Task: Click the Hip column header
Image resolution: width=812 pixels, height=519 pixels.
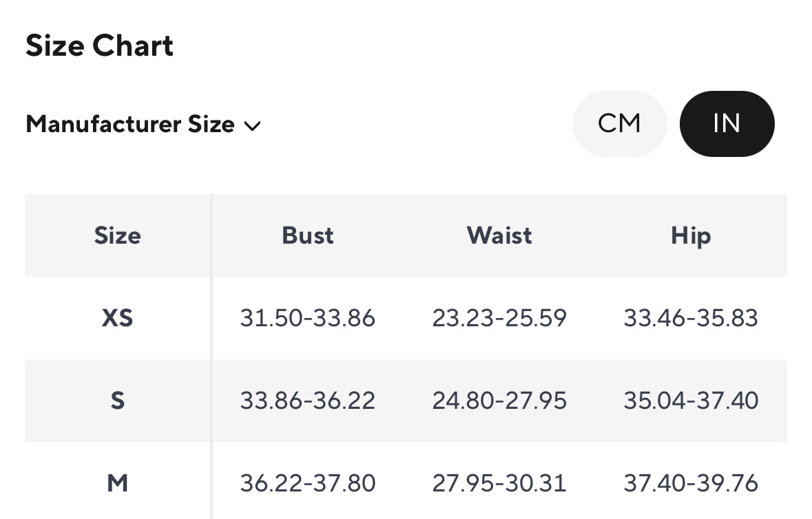Action: [691, 236]
